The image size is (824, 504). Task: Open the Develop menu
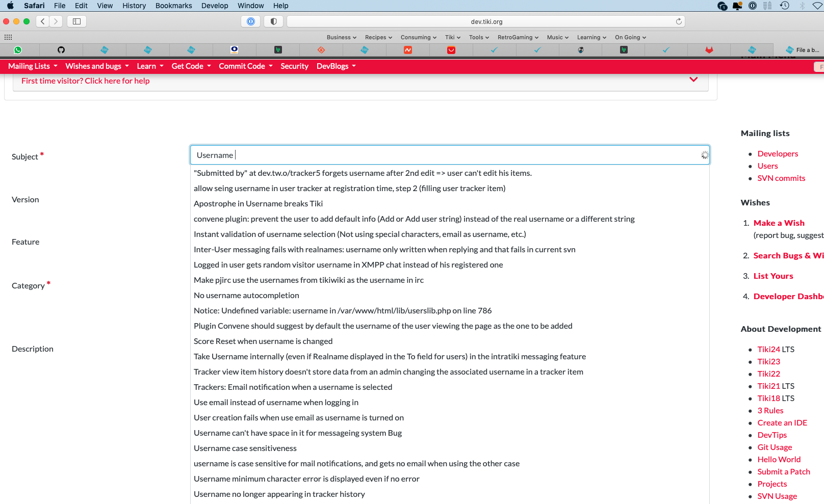[215, 6]
